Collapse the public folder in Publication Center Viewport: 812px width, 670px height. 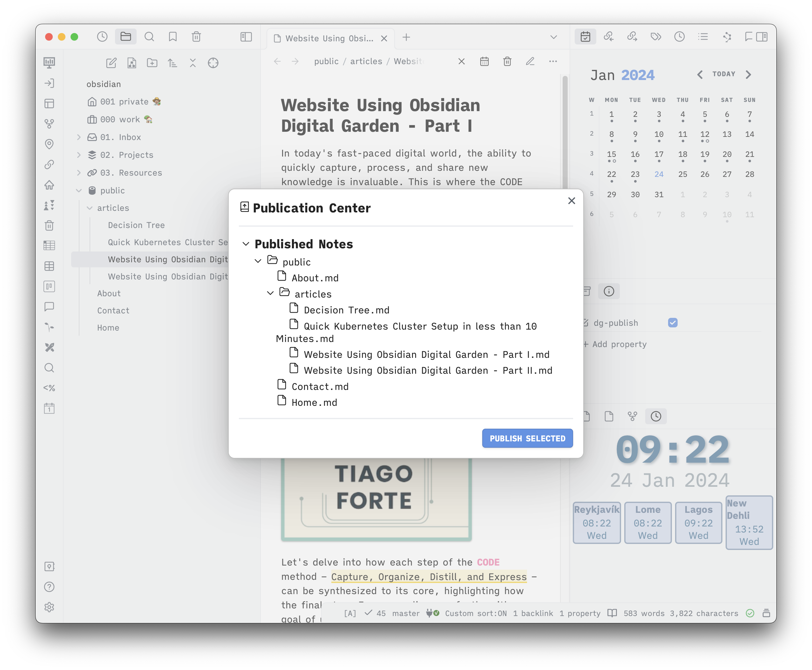click(x=258, y=261)
